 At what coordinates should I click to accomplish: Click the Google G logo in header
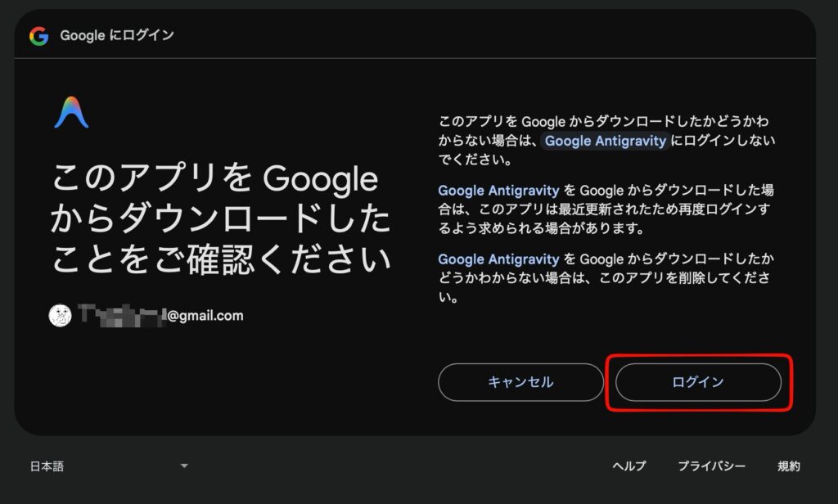pos(38,36)
